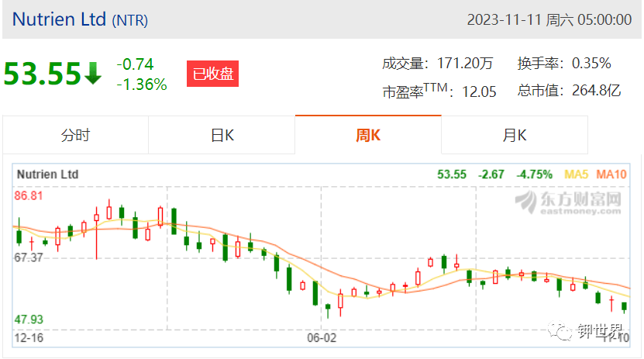Viewport: 644px width, 359px height.
Task: Select the 周K tab
Action: (368, 135)
